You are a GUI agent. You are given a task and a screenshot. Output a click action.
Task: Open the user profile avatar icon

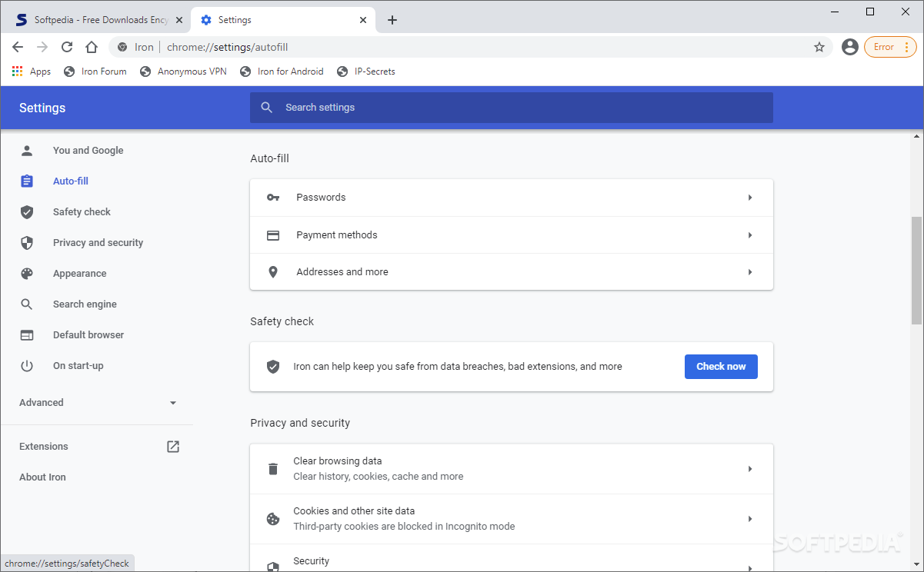[x=850, y=47]
